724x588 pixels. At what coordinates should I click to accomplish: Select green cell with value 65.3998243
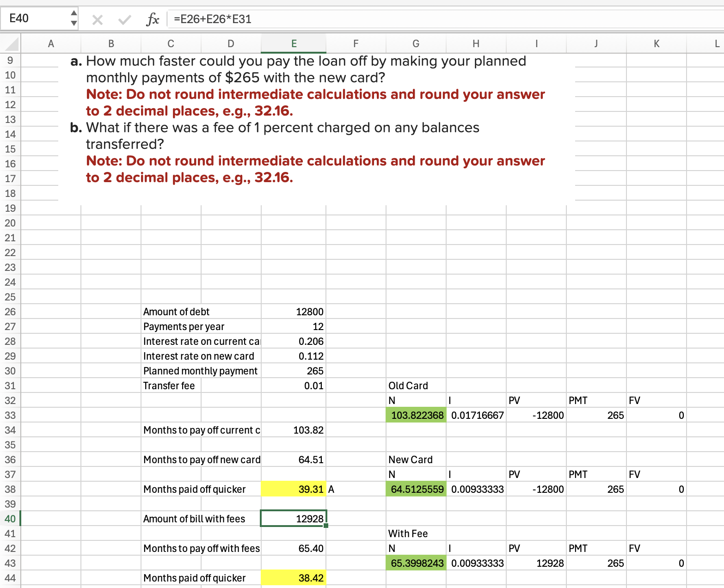click(x=416, y=563)
